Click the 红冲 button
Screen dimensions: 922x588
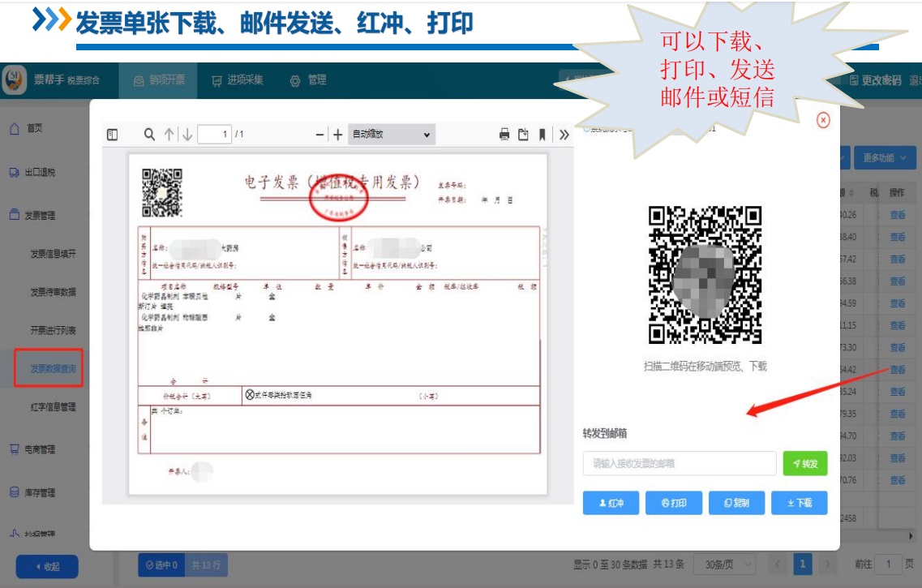pos(611,503)
